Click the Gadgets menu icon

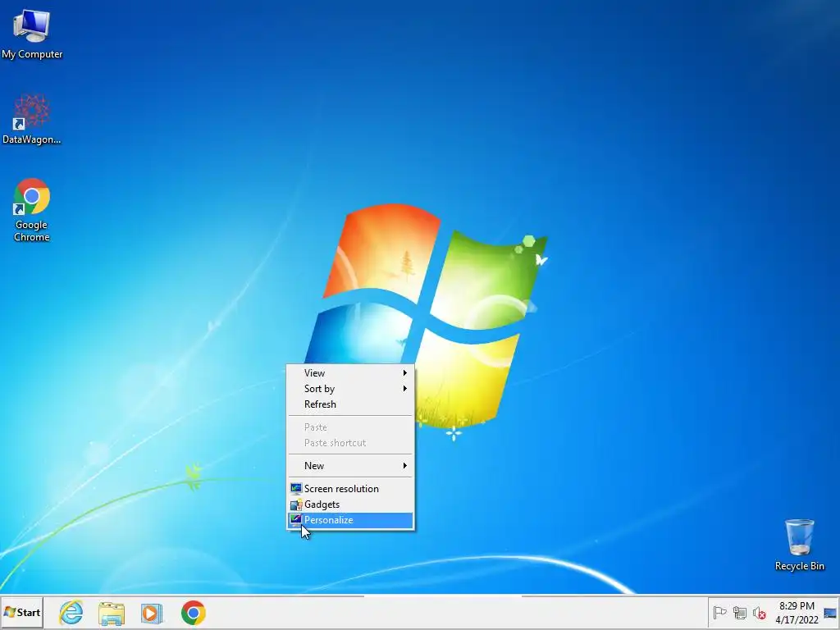tap(295, 504)
